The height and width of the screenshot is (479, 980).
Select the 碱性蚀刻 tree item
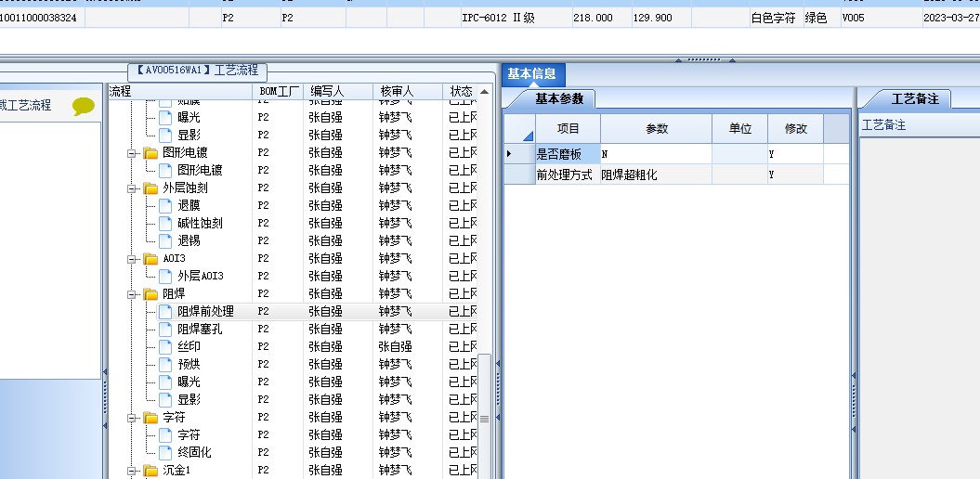pos(200,223)
